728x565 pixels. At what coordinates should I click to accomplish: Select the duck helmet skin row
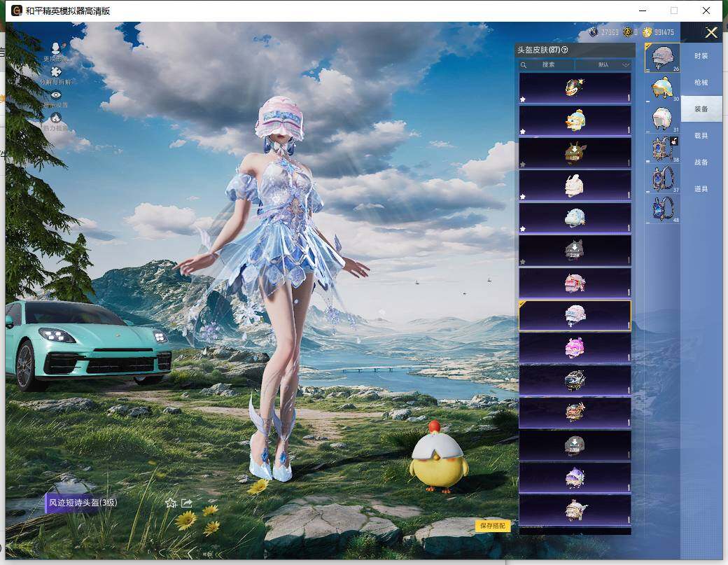click(x=575, y=120)
